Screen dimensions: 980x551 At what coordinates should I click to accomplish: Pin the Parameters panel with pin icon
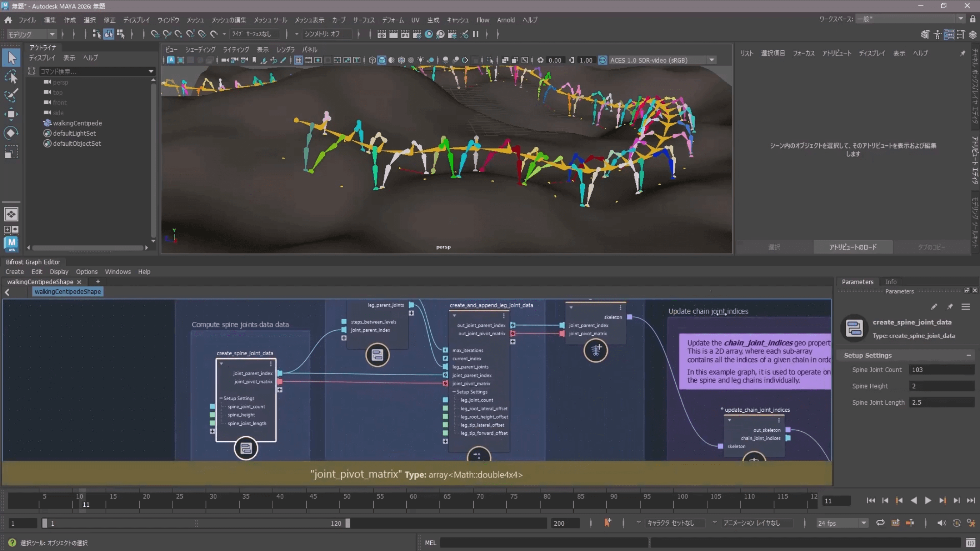pyautogui.click(x=950, y=306)
